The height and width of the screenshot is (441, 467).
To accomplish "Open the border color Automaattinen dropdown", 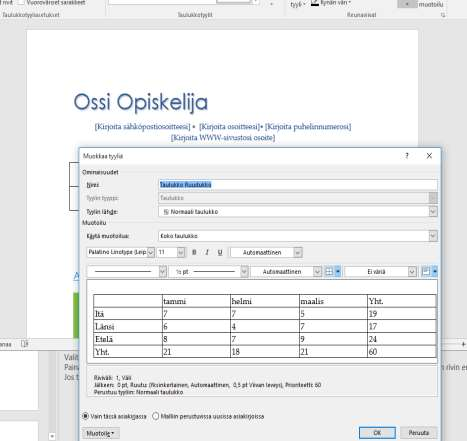I will click(317, 272).
